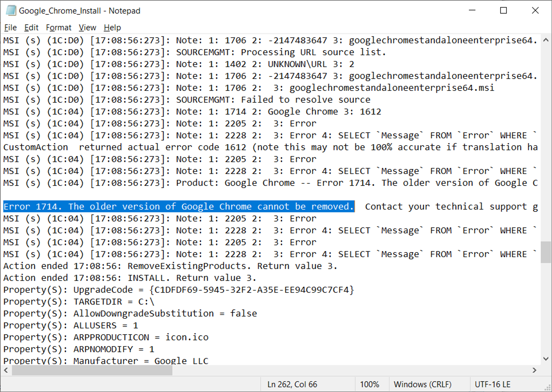Viewport: 552px width, 392px height.
Task: Click 'INSTALL. Return value 3.' line
Action: pos(130,278)
